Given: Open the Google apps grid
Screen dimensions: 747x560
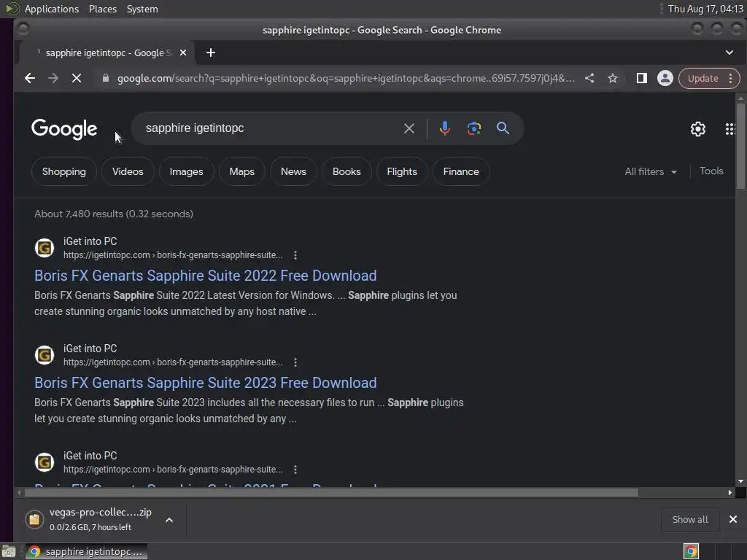Looking at the screenshot, I should [x=729, y=129].
